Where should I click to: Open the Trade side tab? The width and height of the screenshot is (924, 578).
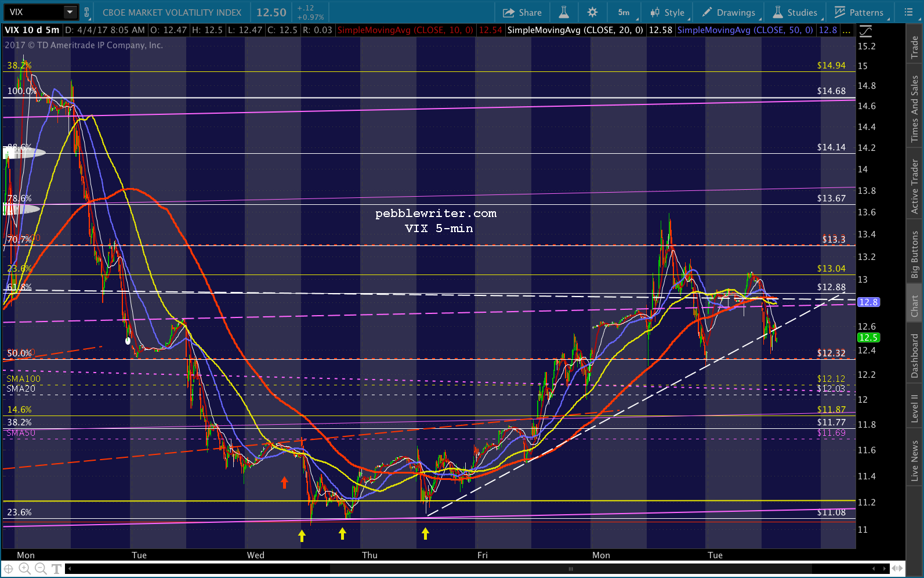tap(915, 47)
